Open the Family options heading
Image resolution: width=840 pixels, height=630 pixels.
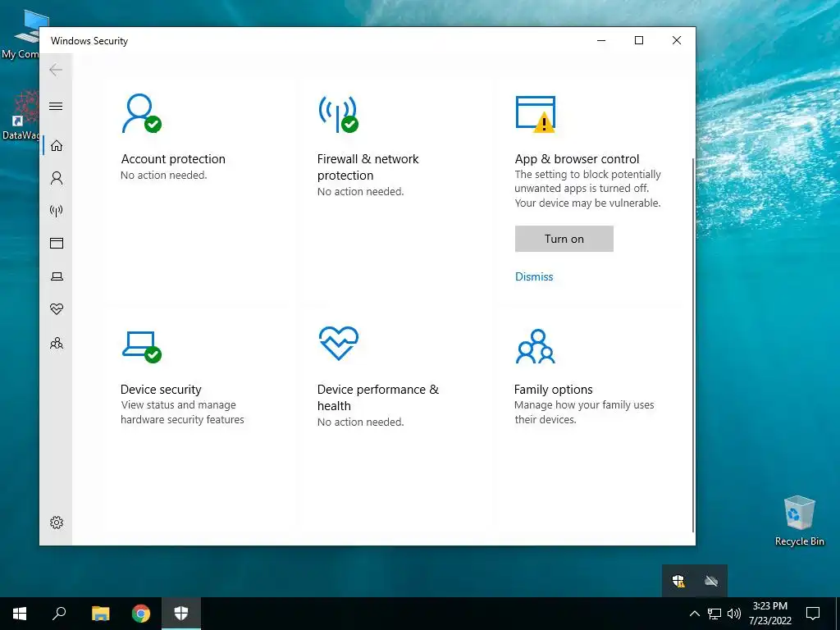pos(554,390)
